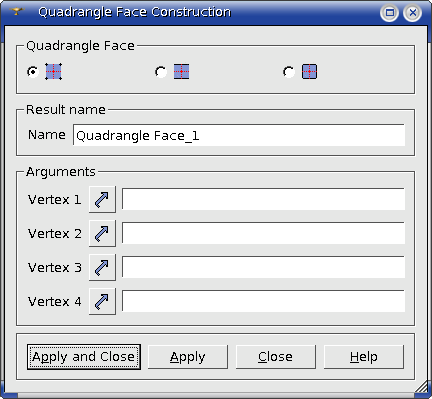Image resolution: width=432 pixels, height=399 pixels.
Task: Click the four-edges quadrangle face icon
Action: pyautogui.click(x=309, y=72)
